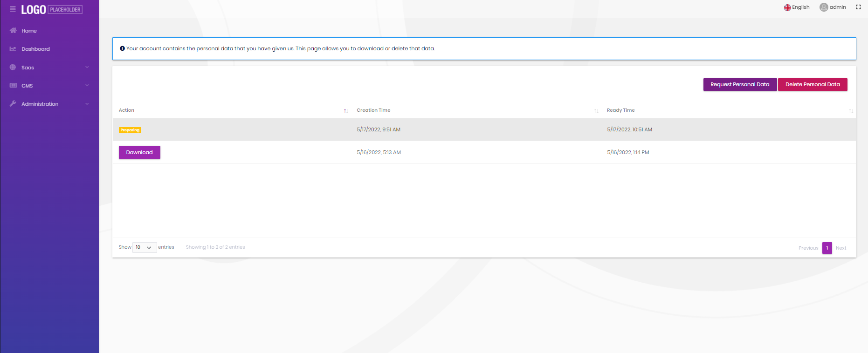Click the Previous pagination link
868x353 pixels.
pos(808,248)
